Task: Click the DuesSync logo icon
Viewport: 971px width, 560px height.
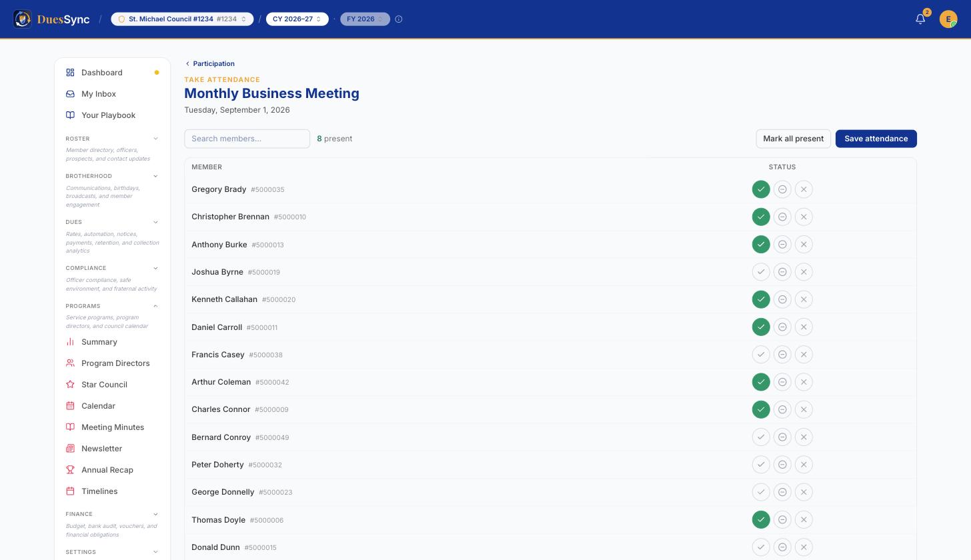Action: click(x=23, y=19)
